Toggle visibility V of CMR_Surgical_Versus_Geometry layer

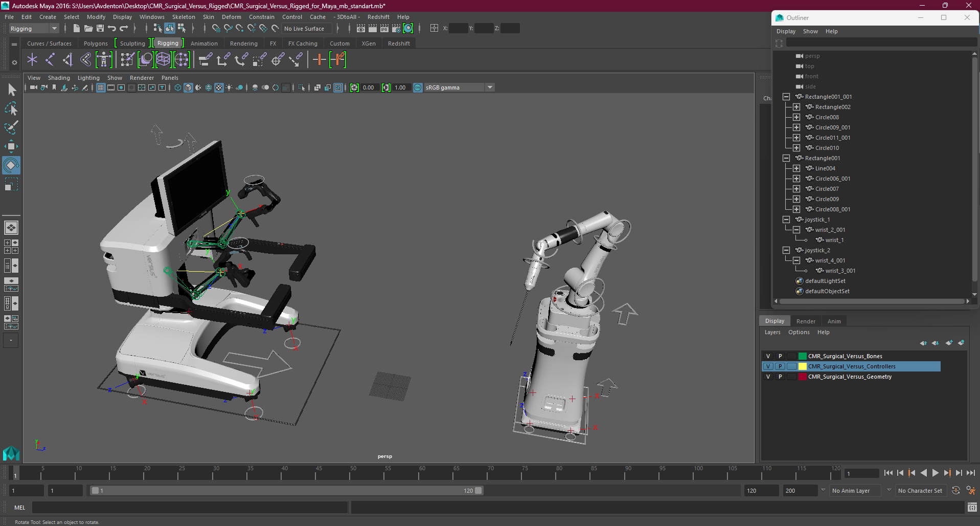pyautogui.click(x=768, y=377)
